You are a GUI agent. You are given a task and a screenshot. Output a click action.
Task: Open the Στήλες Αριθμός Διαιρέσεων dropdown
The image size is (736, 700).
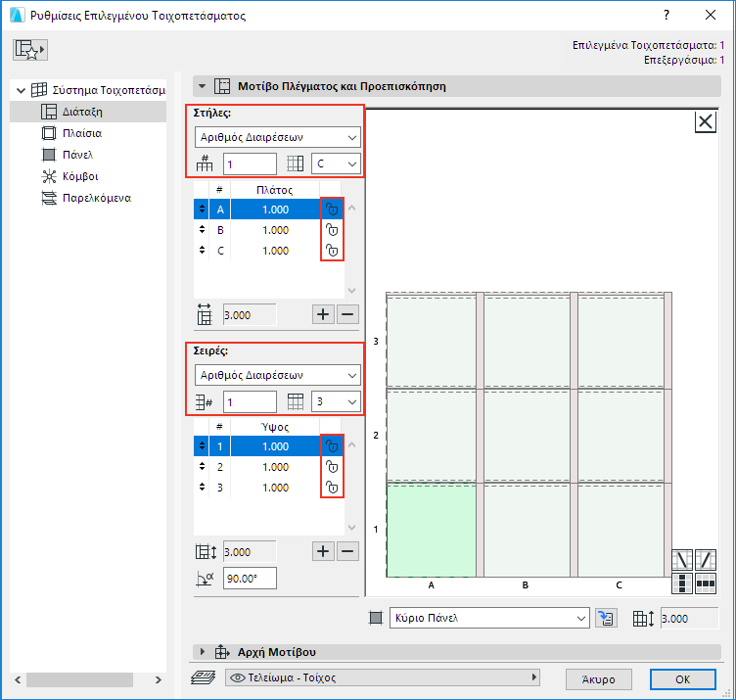click(277, 138)
